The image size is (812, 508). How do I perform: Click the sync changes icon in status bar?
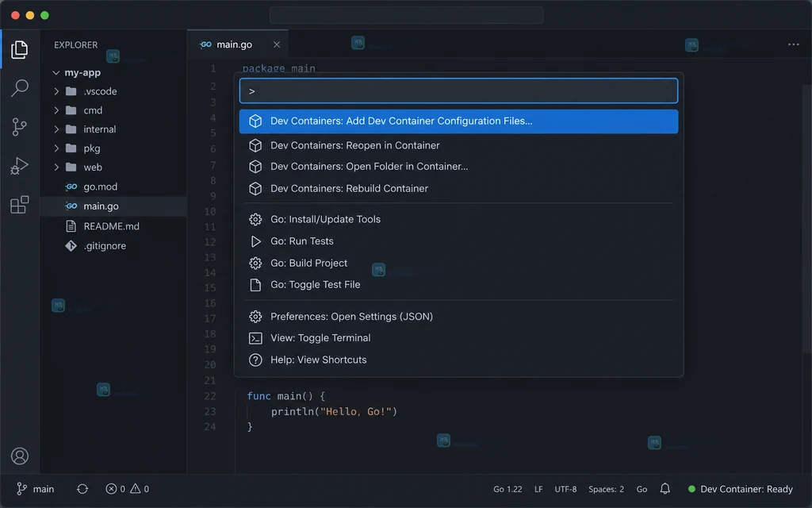(x=82, y=489)
